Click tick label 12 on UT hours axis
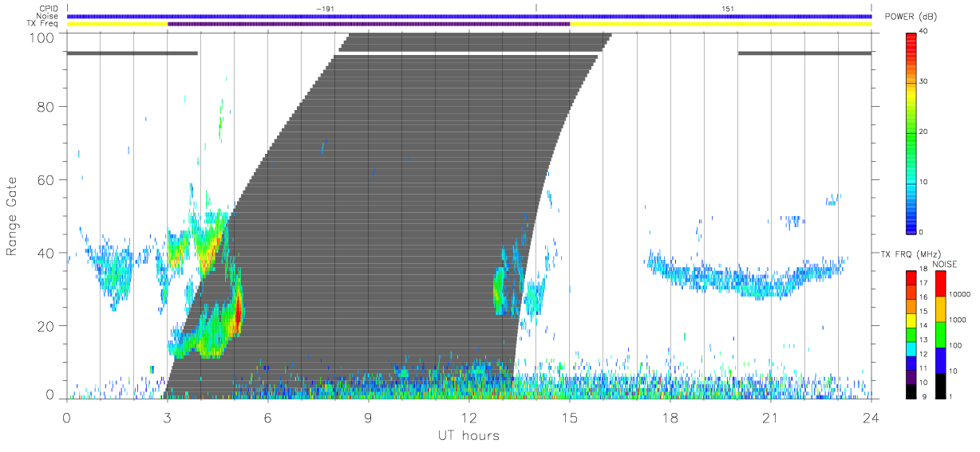 pos(468,417)
